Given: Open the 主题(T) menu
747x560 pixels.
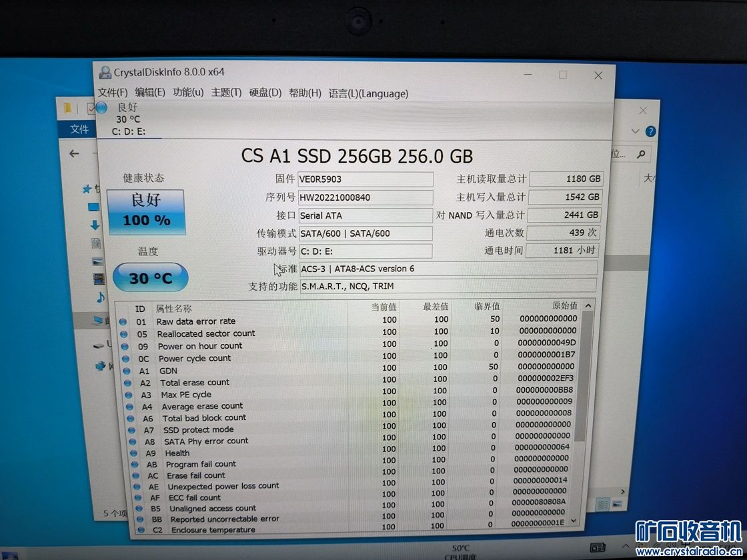Looking at the screenshot, I should [226, 93].
